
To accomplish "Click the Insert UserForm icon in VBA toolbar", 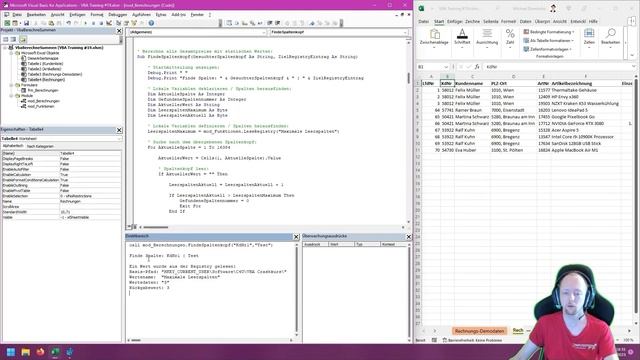I will coord(15,23).
